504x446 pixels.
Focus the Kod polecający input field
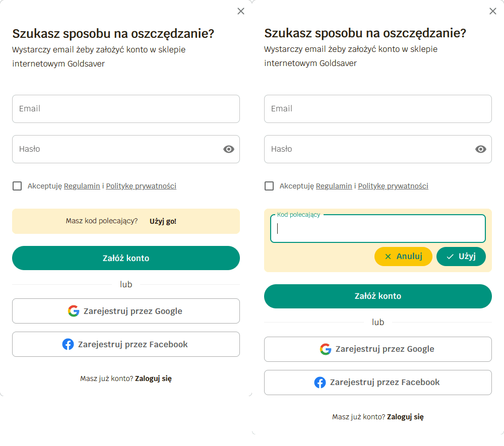click(x=378, y=229)
